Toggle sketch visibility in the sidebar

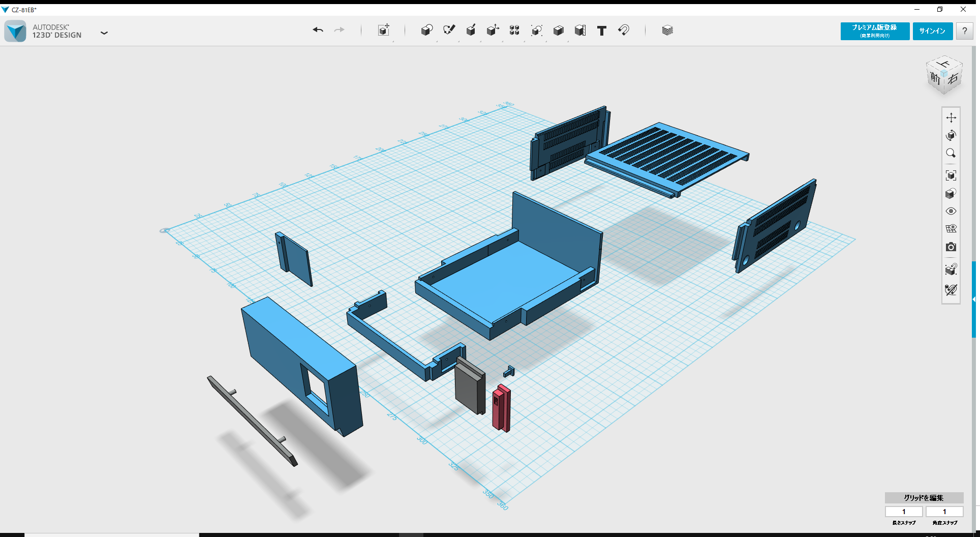pyautogui.click(x=951, y=228)
